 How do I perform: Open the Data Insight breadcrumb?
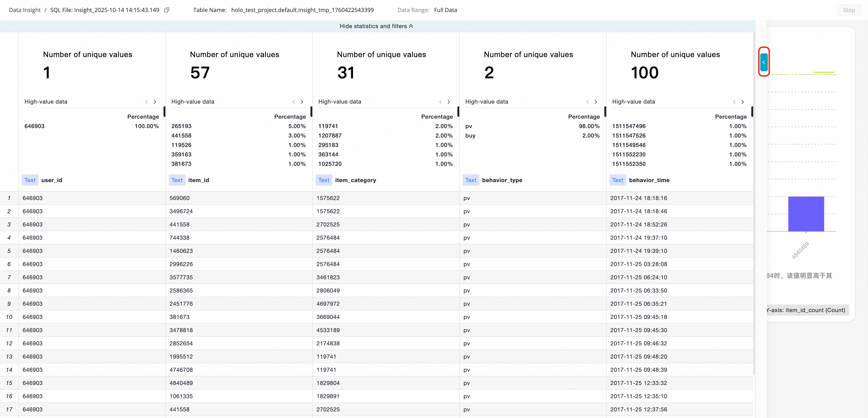click(25, 10)
